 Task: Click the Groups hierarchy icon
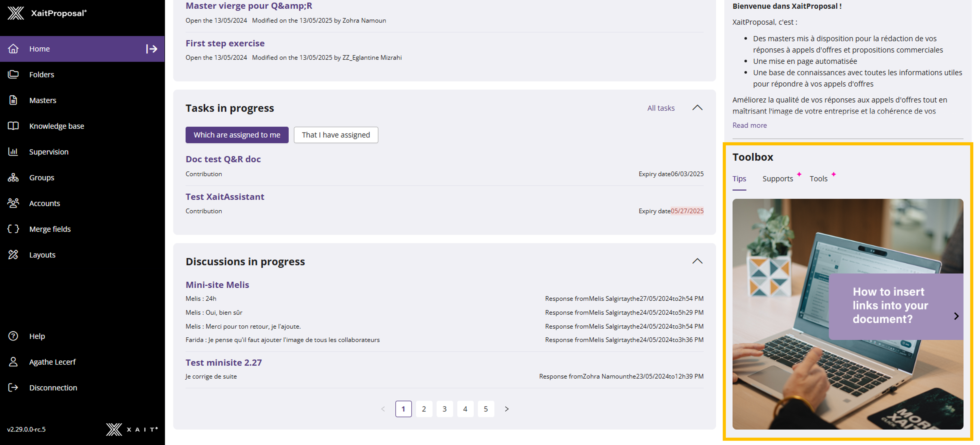(13, 178)
